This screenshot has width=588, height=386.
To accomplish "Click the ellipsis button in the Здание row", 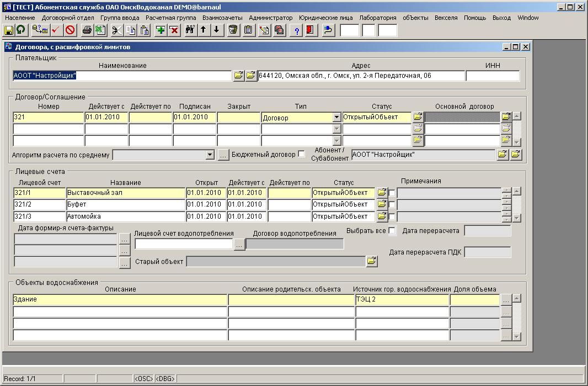I will tap(506, 300).
